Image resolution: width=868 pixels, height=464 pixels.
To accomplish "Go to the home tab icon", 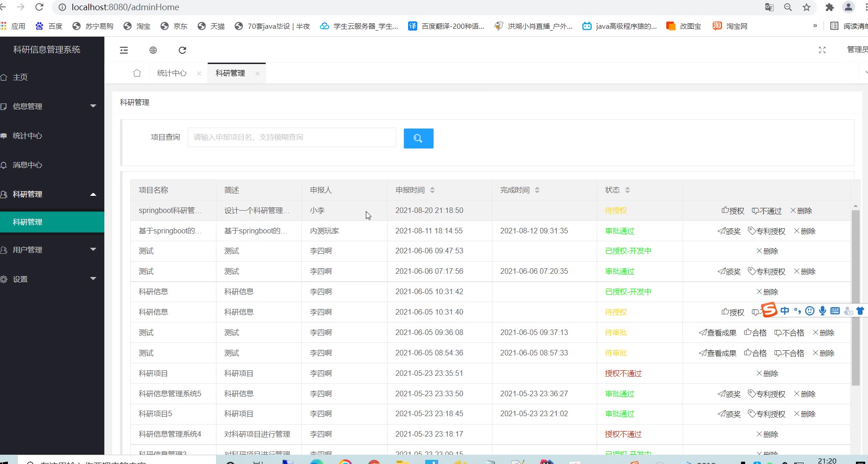I will [x=137, y=73].
